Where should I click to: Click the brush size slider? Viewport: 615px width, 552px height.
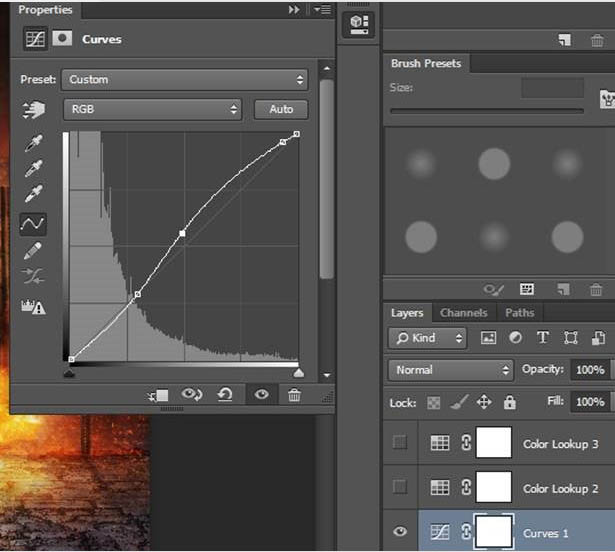pyautogui.click(x=487, y=111)
